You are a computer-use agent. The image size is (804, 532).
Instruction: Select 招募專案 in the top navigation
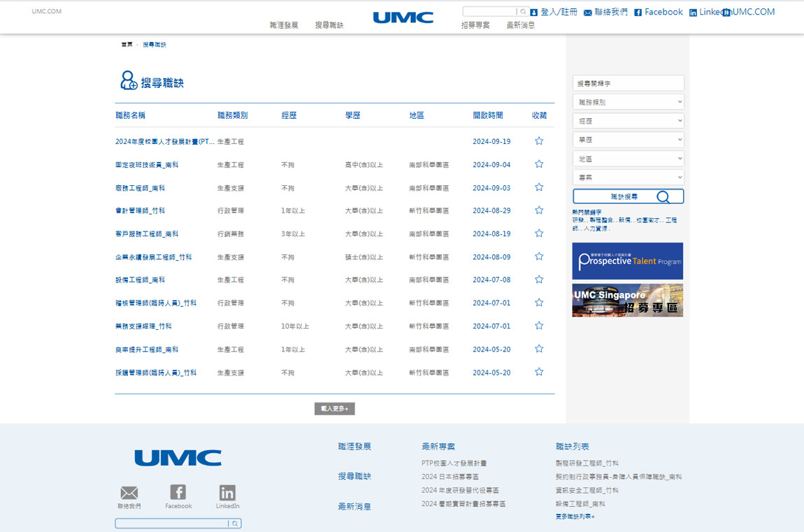[x=475, y=25]
